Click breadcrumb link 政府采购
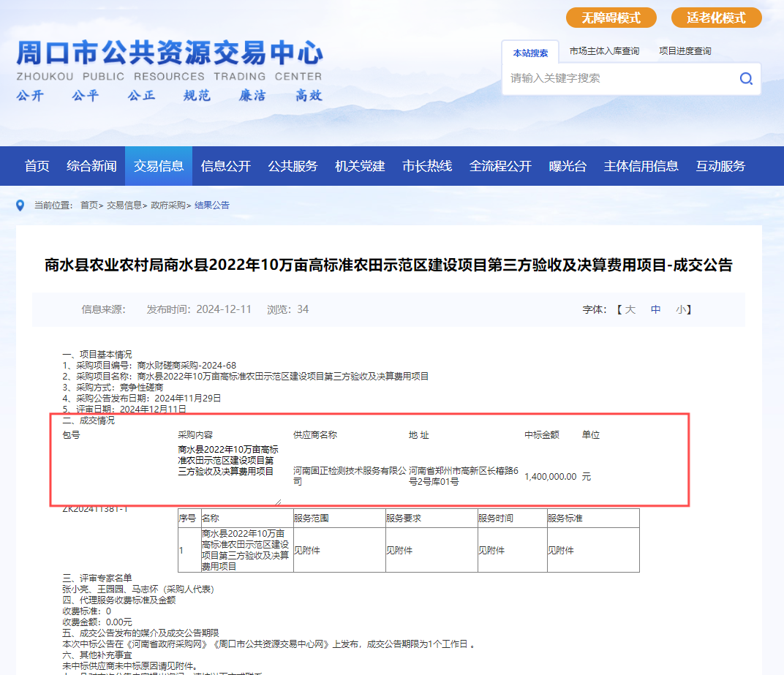The width and height of the screenshot is (784, 675). coord(168,205)
